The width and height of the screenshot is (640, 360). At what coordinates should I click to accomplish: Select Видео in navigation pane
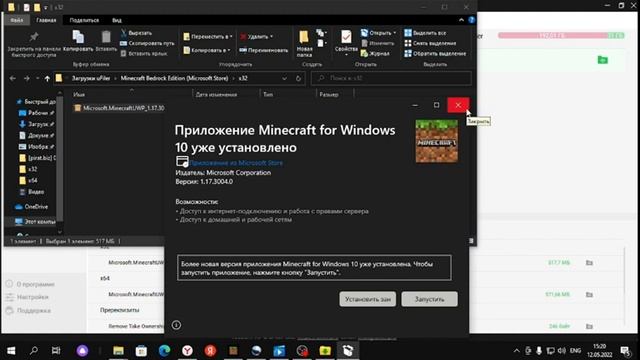pyautogui.click(x=32, y=191)
